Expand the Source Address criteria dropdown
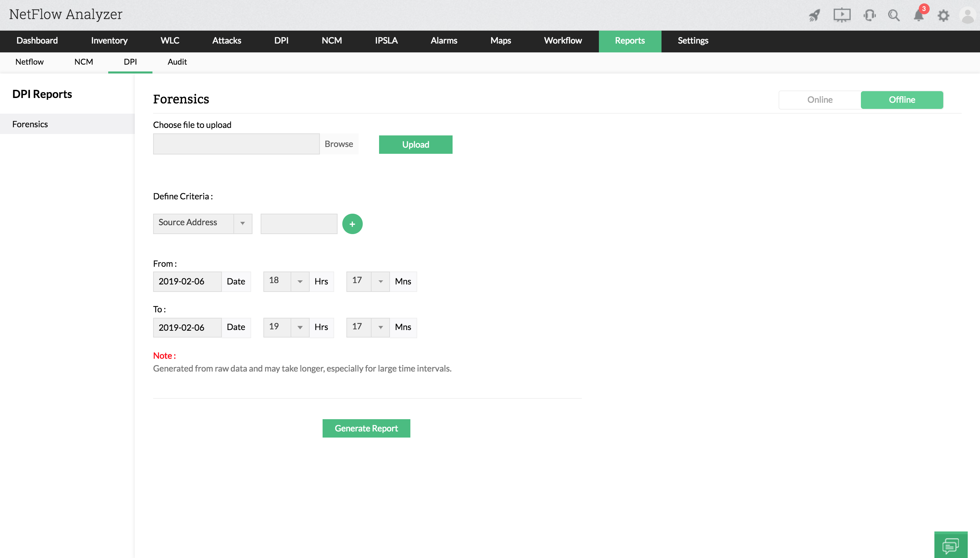This screenshot has width=980, height=558. coord(243,223)
